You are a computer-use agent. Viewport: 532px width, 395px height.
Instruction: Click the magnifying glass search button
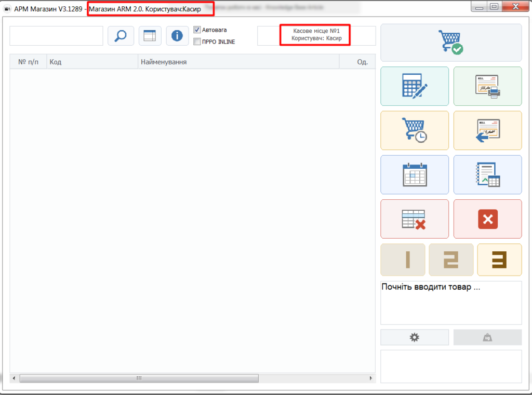point(121,36)
